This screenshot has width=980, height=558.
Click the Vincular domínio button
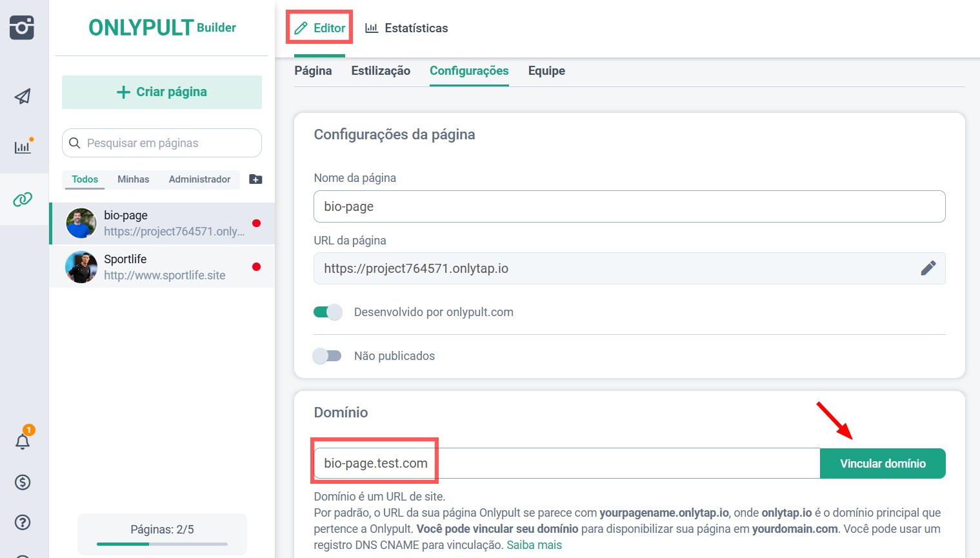point(882,464)
